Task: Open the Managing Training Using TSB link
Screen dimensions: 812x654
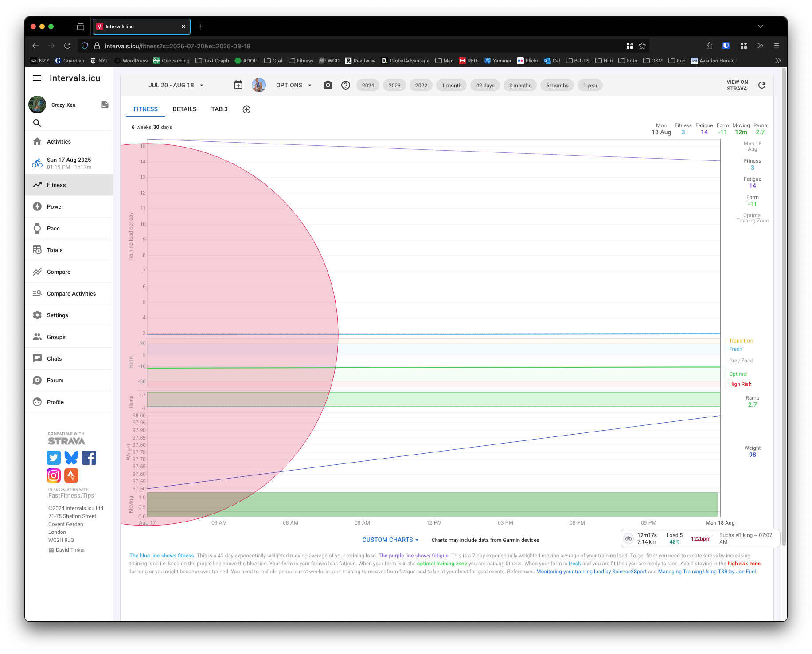Action: coord(707,572)
